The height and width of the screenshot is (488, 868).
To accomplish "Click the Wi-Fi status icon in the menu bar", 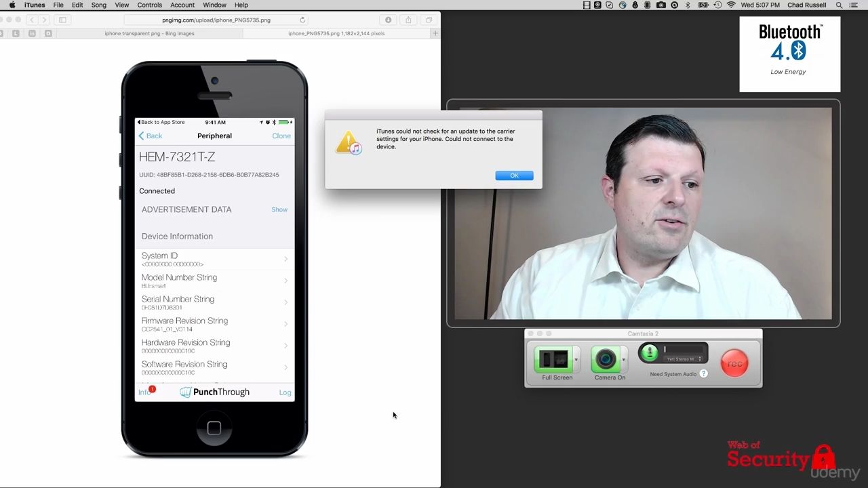I will [x=731, y=5].
